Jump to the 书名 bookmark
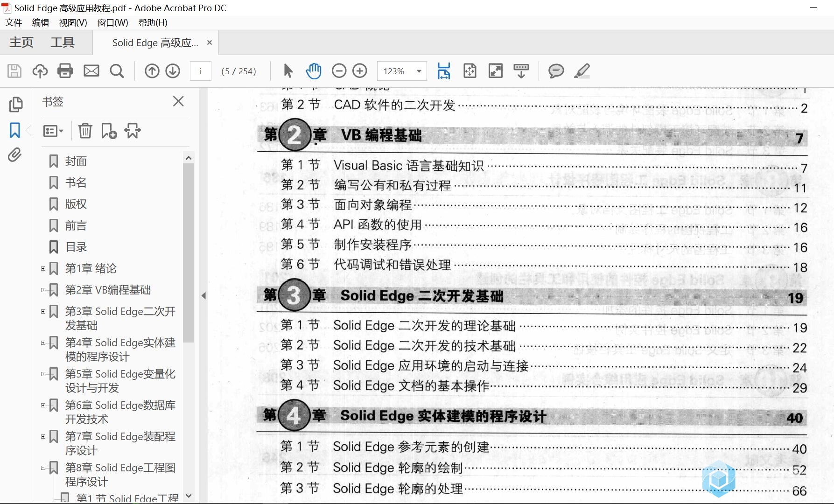Viewport: 834px width, 504px height. click(x=76, y=182)
